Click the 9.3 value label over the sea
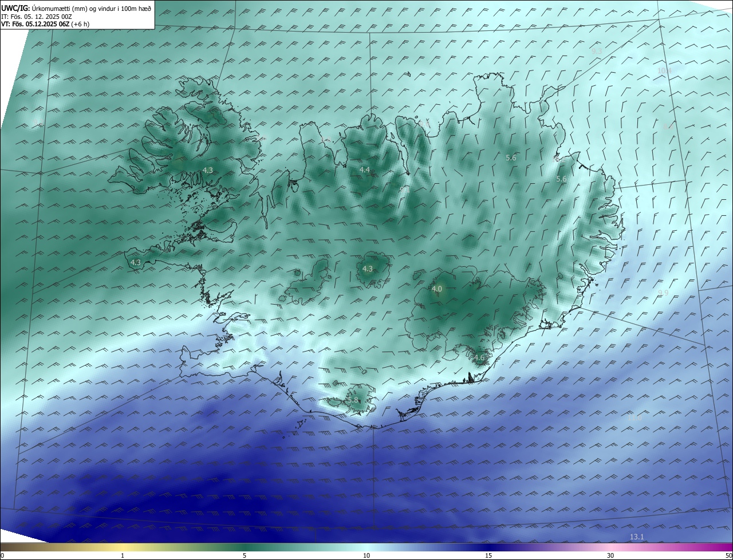Viewport: 733px width, 560px height. tap(597, 52)
